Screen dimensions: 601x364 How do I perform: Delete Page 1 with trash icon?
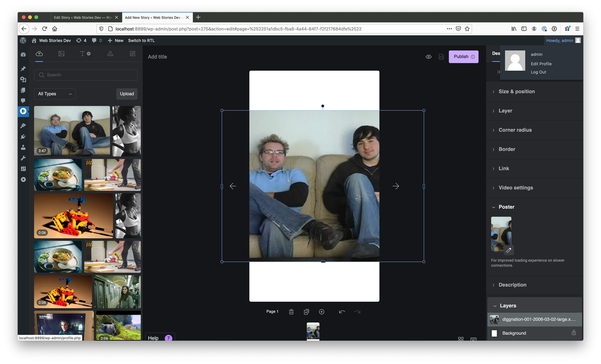click(x=291, y=312)
